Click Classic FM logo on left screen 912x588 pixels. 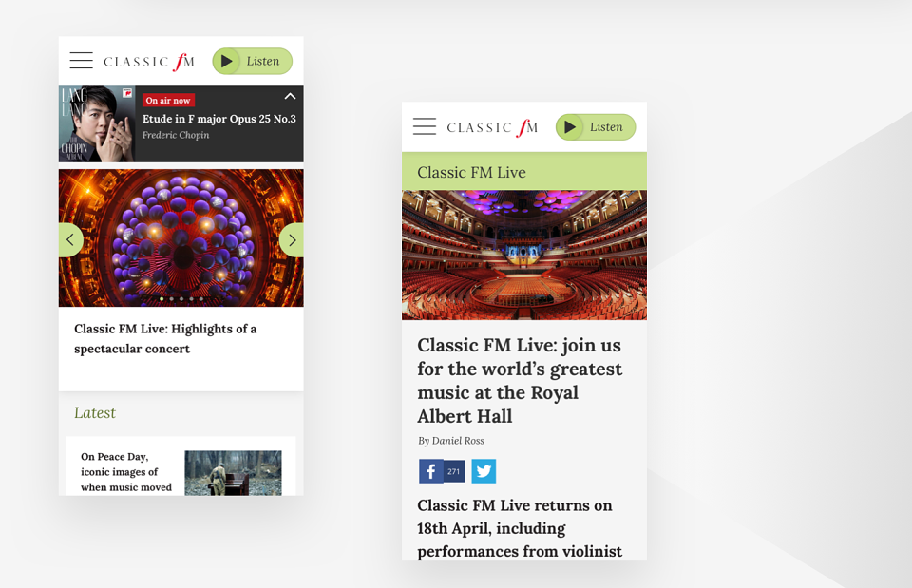(x=149, y=61)
